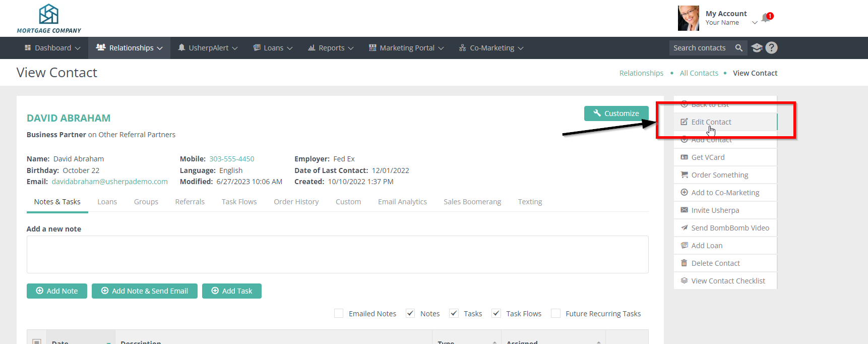Uncheck the Task Flows filter checkbox
868x344 pixels.
pos(497,314)
